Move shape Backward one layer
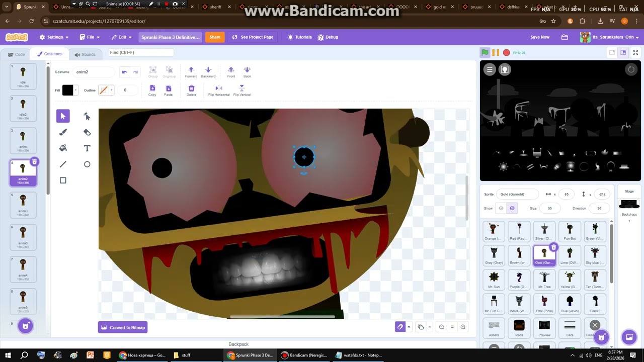The width and height of the screenshot is (644, 362). click(x=208, y=72)
